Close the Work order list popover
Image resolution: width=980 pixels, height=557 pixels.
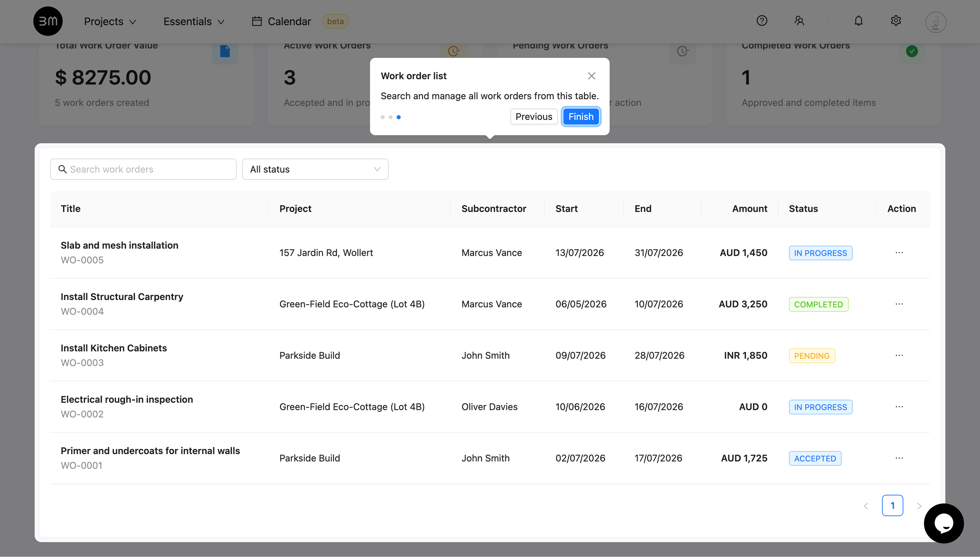point(591,76)
